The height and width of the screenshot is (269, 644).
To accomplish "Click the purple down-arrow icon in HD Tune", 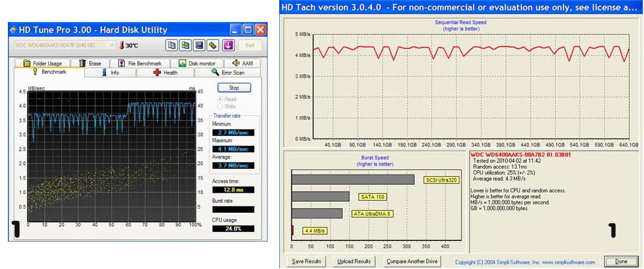I will coord(228,45).
